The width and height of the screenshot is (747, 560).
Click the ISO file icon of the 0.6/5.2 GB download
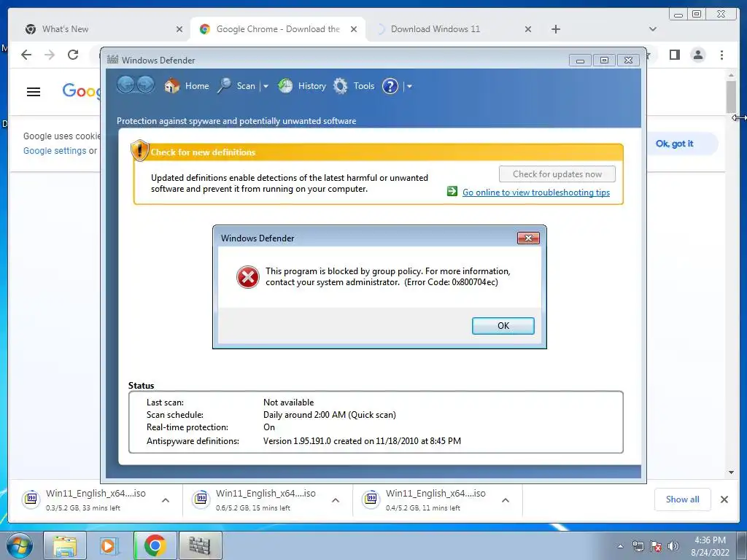click(x=201, y=499)
